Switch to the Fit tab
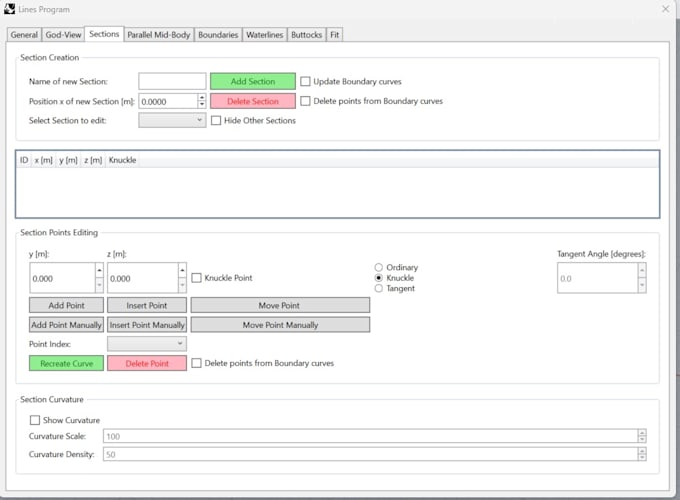Image resolution: width=680 pixels, height=500 pixels. point(334,35)
